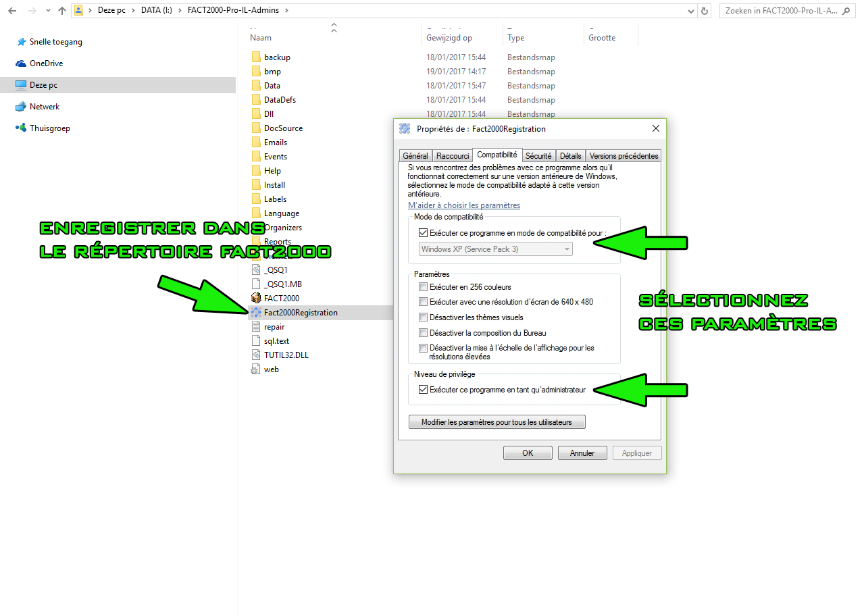Select the Data folder icon

coord(255,86)
